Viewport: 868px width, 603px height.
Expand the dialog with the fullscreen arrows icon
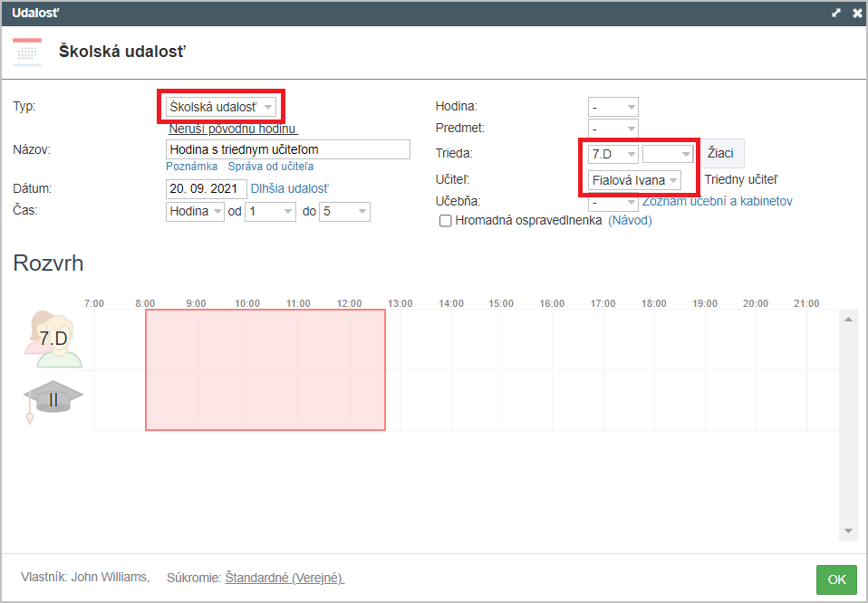click(x=836, y=13)
